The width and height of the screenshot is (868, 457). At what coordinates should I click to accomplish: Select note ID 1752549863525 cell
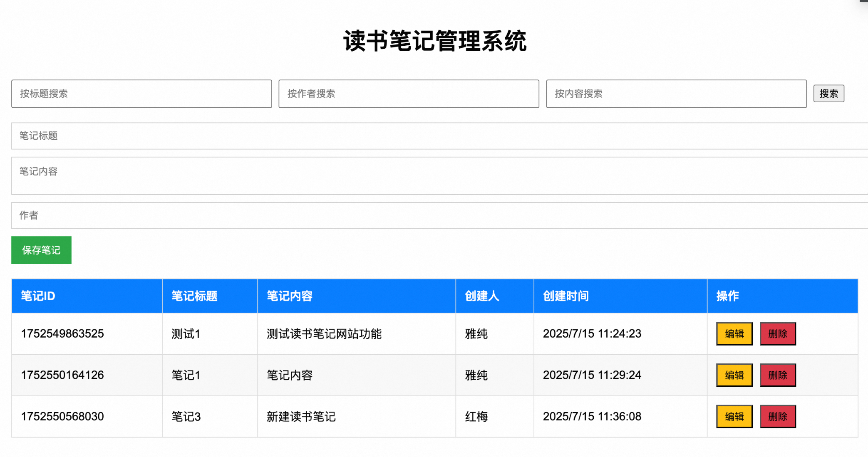(x=62, y=333)
